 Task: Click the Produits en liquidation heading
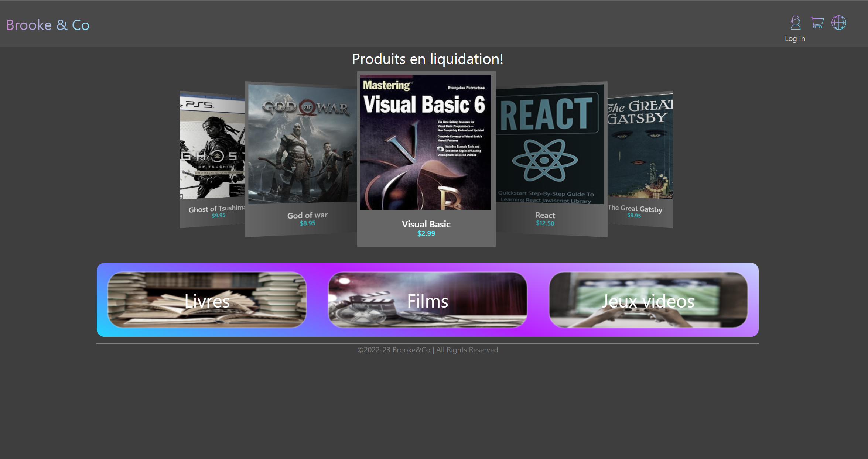[427, 59]
